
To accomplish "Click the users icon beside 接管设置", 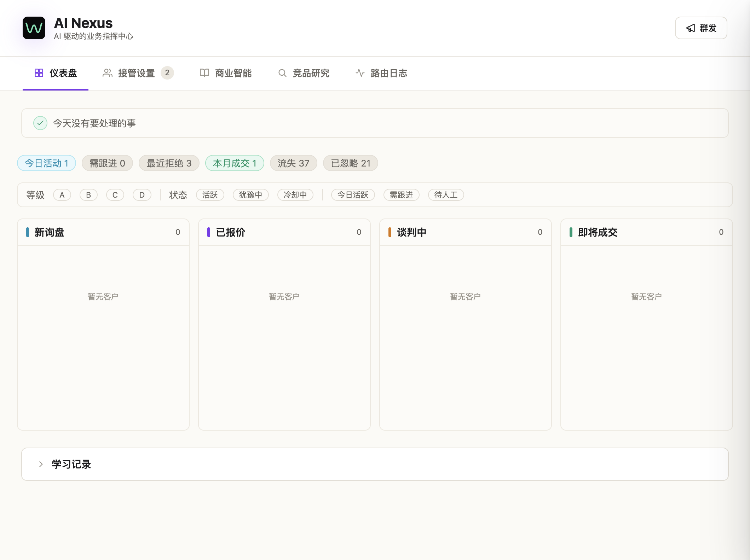I will pyautogui.click(x=107, y=73).
